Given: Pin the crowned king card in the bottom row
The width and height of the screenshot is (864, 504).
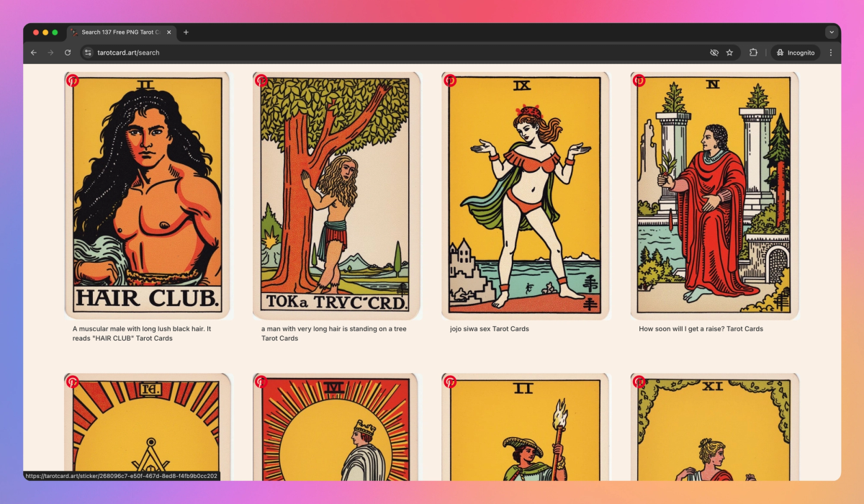Looking at the screenshot, I should click(x=261, y=382).
